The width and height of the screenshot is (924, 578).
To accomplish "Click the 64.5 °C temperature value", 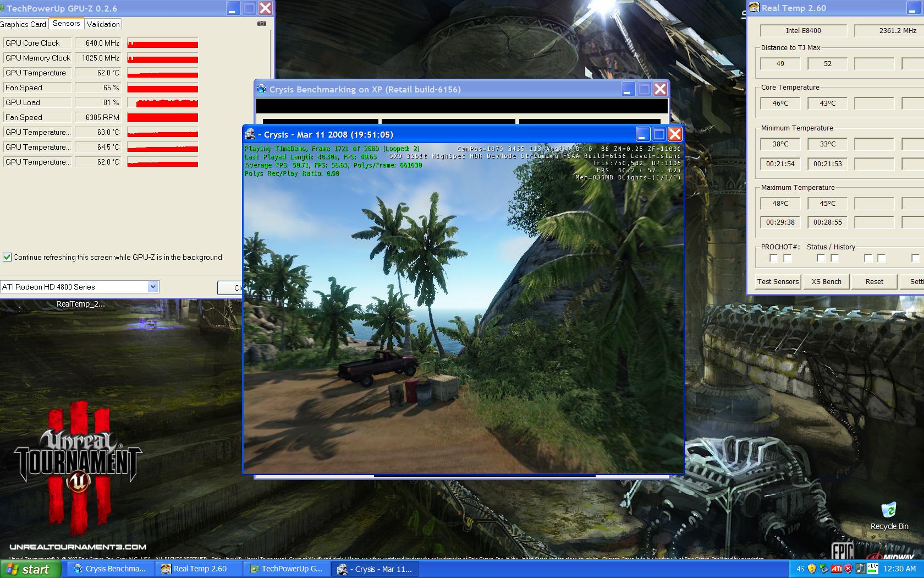I will tap(98, 147).
